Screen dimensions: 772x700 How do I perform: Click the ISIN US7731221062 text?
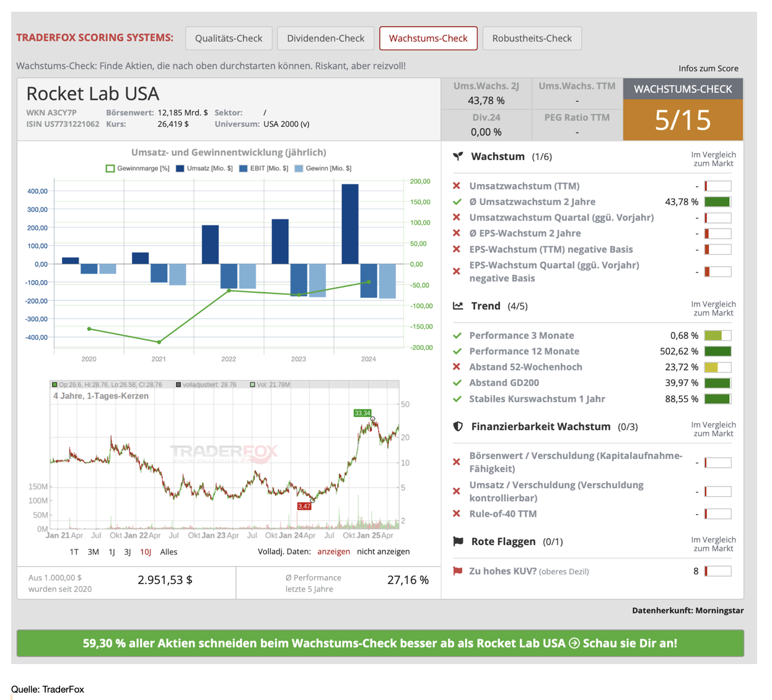[x=63, y=124]
